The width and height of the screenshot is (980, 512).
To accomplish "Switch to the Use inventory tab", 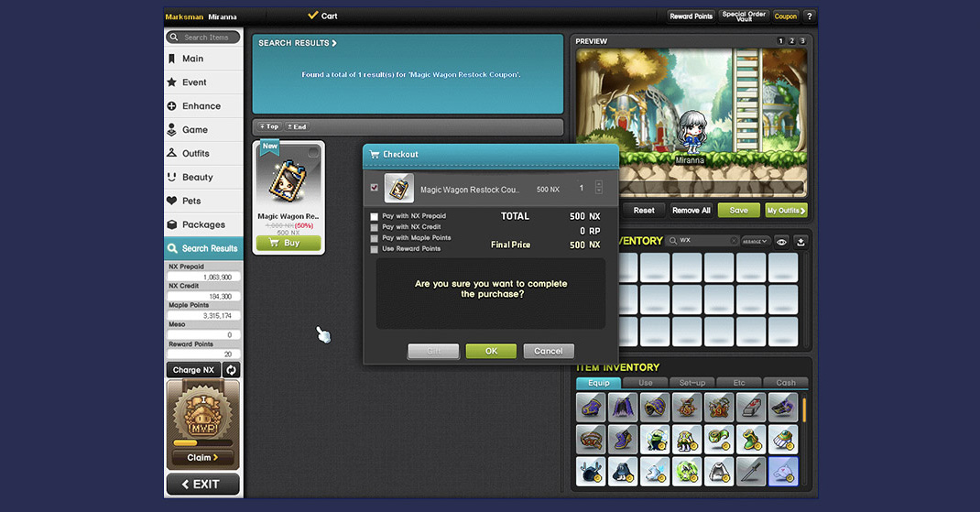I will 646,383.
